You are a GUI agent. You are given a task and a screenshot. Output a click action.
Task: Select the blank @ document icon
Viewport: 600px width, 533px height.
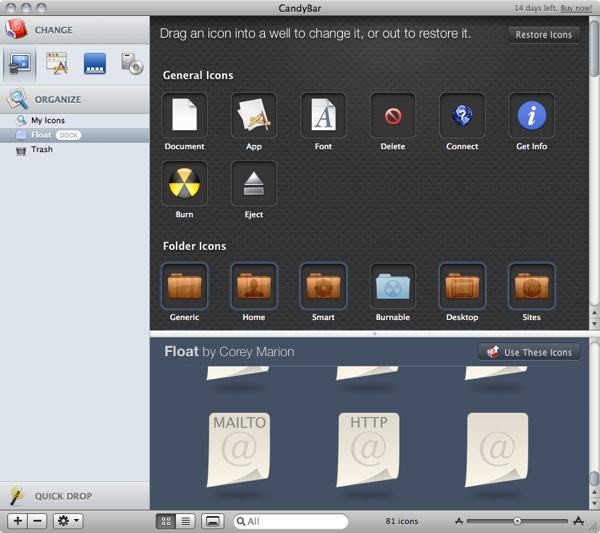tap(497, 450)
